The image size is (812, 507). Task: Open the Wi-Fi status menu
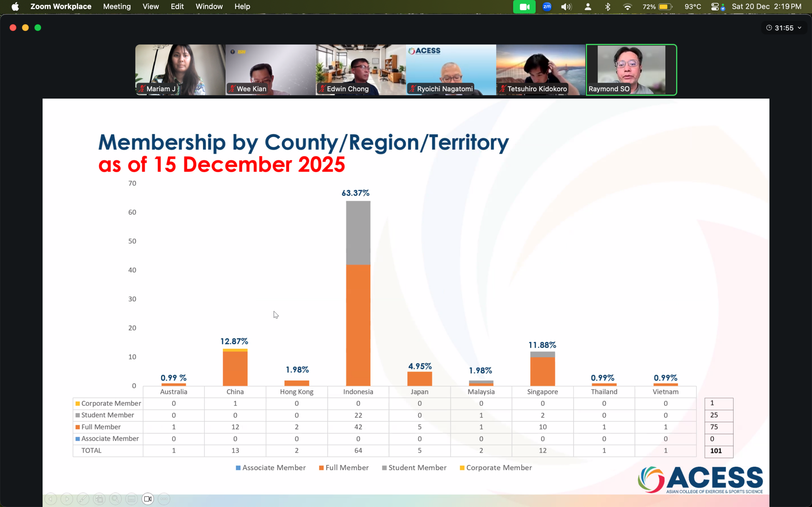click(627, 7)
